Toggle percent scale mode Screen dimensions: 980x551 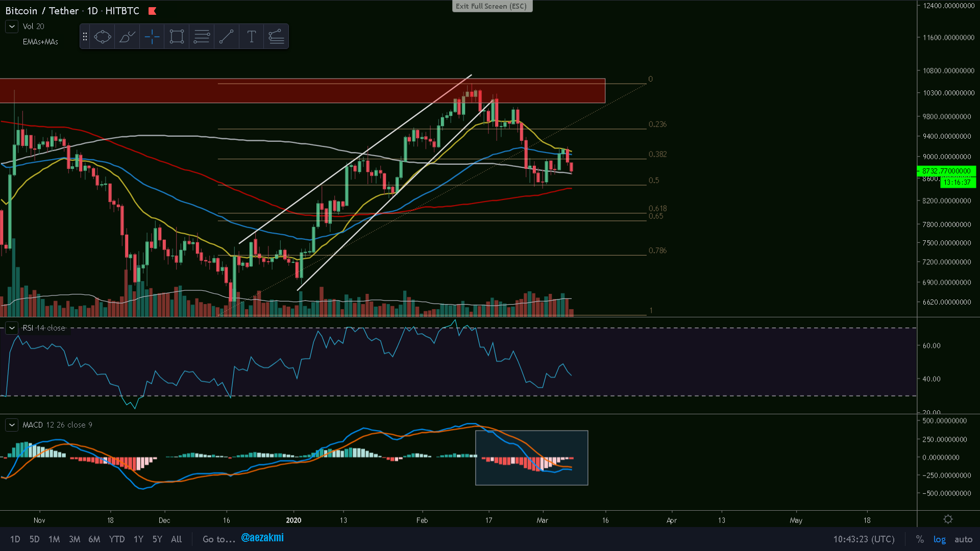click(920, 539)
